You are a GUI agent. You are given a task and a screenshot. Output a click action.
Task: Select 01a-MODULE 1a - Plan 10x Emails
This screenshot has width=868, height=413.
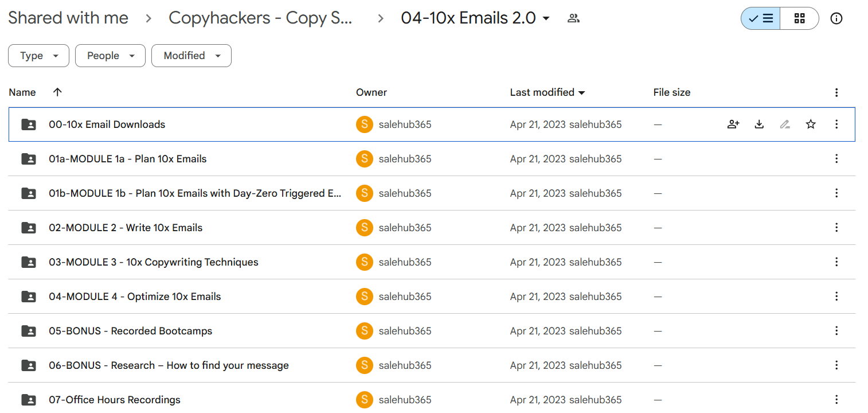pyautogui.click(x=128, y=159)
